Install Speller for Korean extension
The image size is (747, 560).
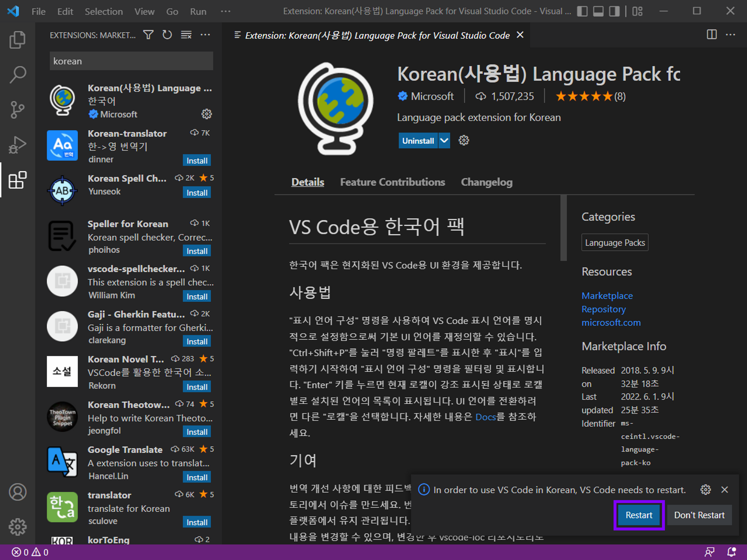point(197,251)
